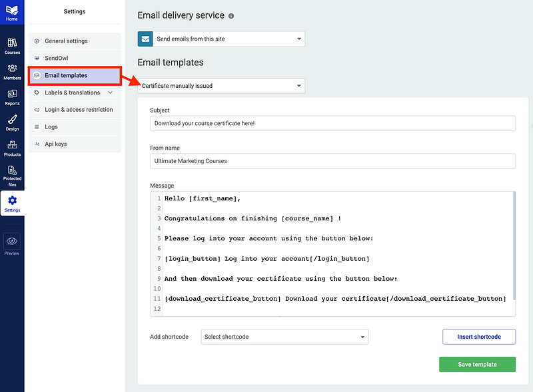Open the Select shortcode dropdown
The image size is (533, 392).
click(284, 337)
